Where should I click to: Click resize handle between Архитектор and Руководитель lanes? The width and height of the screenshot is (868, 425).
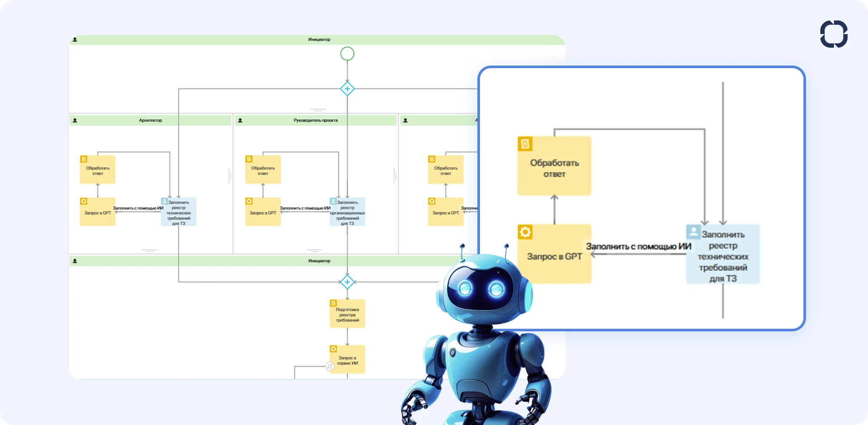click(x=230, y=175)
